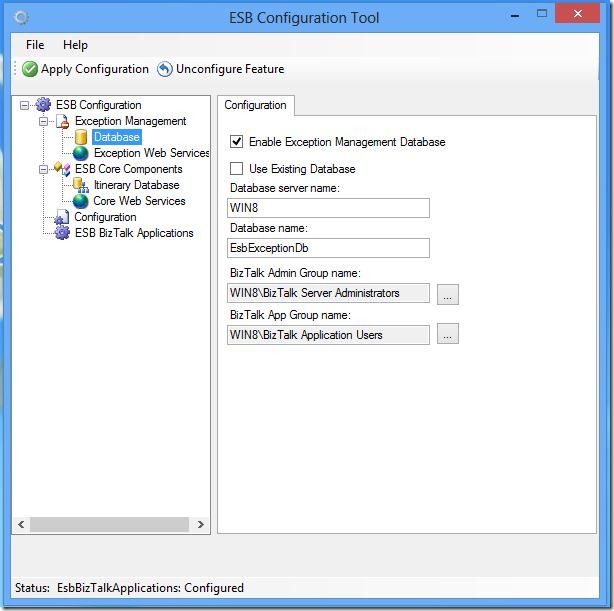This screenshot has width=614, height=611.
Task: Select ESB BizTalk Applications in tree
Action: click(x=134, y=233)
